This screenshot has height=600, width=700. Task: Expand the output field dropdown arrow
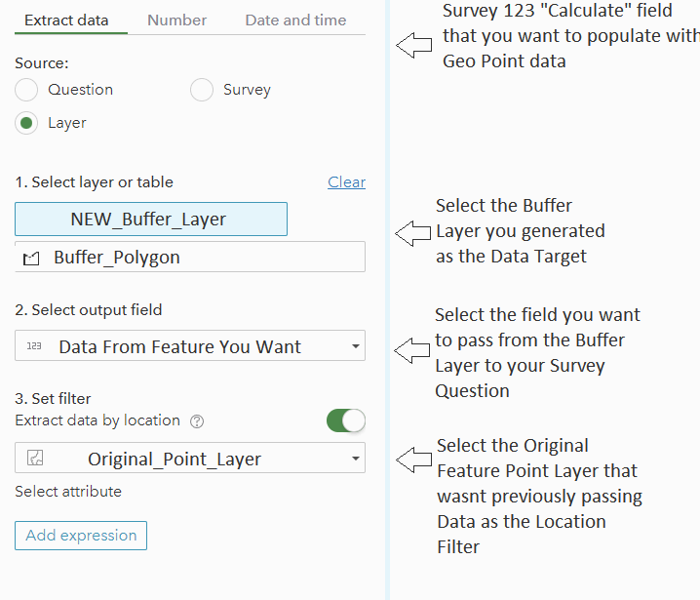point(355,346)
